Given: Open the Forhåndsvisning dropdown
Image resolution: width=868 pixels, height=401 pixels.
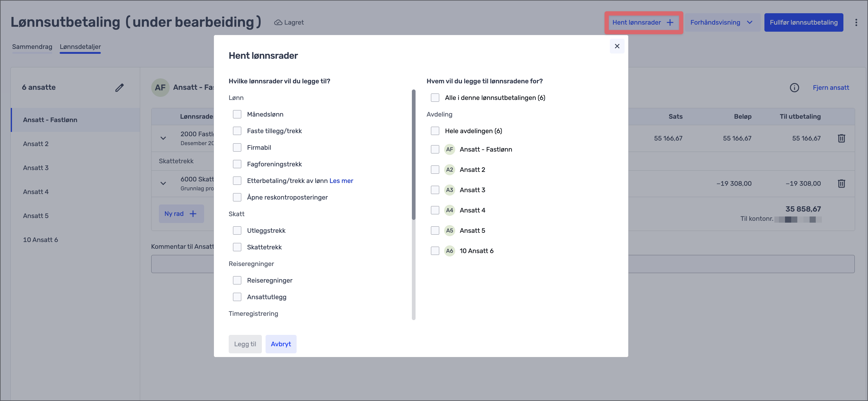Looking at the screenshot, I should pos(721,22).
